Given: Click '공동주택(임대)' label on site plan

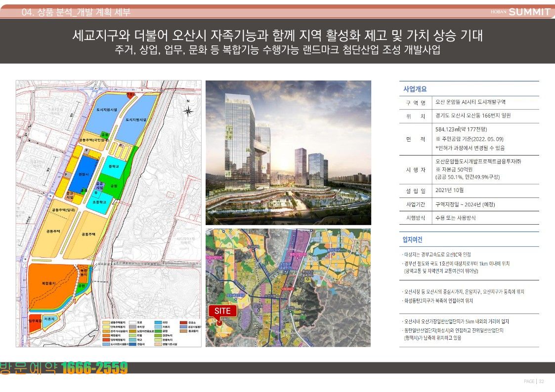Looking at the screenshot, I should pos(63,210).
